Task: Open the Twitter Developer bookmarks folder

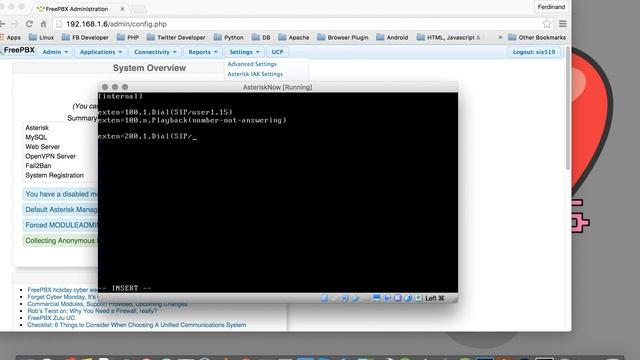Action: [176, 38]
